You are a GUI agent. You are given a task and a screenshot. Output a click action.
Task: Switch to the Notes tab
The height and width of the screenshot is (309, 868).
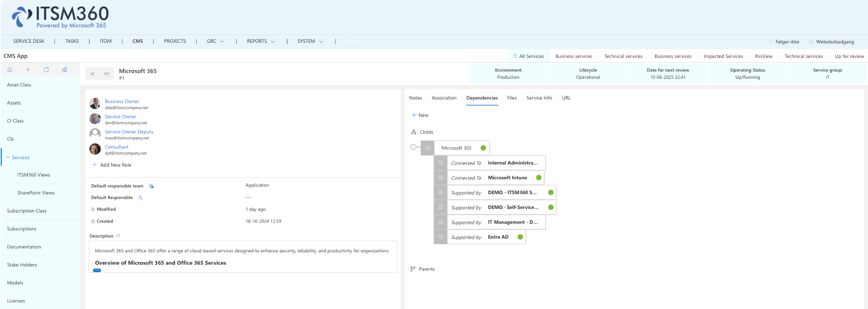point(415,98)
